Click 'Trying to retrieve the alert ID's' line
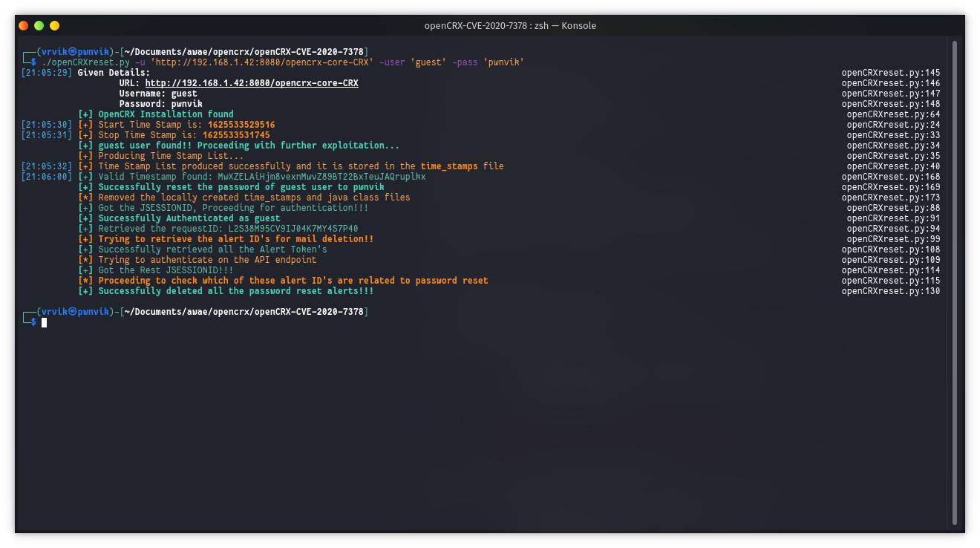Viewport: 980px width, 548px height. point(226,239)
